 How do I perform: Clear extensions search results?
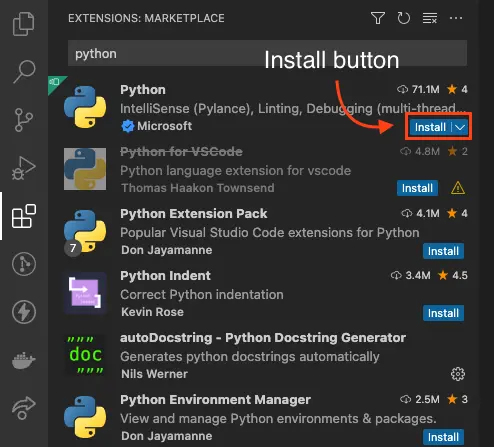430,18
